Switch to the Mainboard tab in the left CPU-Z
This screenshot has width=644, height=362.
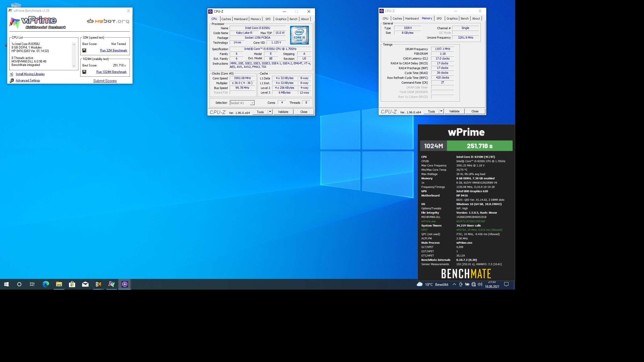[x=241, y=19]
